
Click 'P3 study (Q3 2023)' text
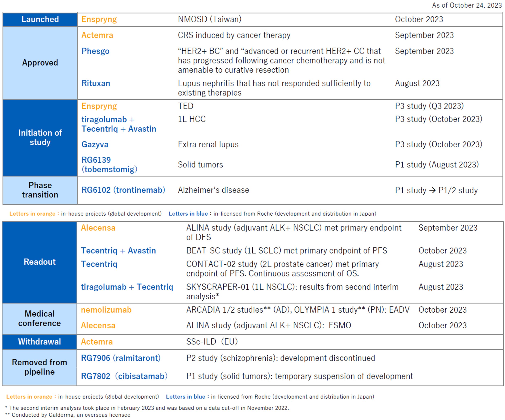430,106
